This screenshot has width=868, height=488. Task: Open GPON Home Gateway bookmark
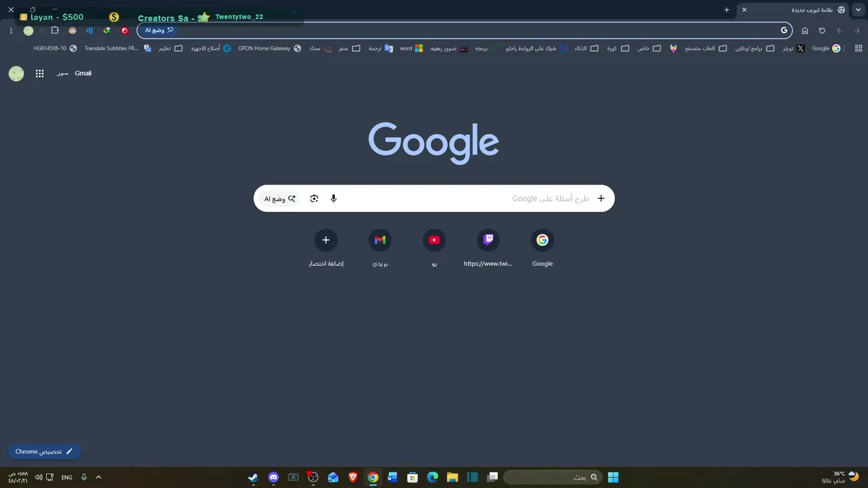[x=269, y=49]
